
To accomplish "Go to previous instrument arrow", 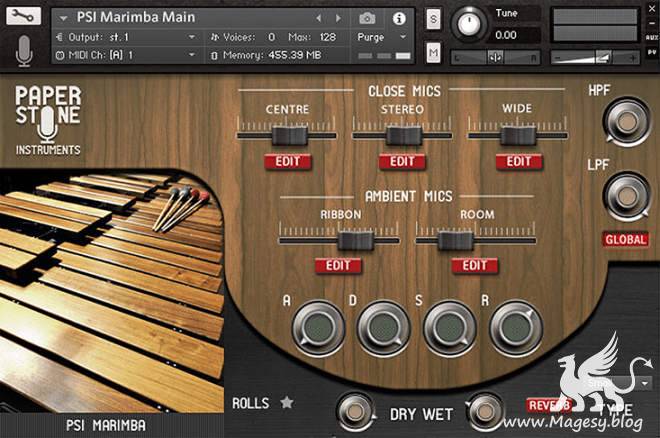I will tap(319, 18).
